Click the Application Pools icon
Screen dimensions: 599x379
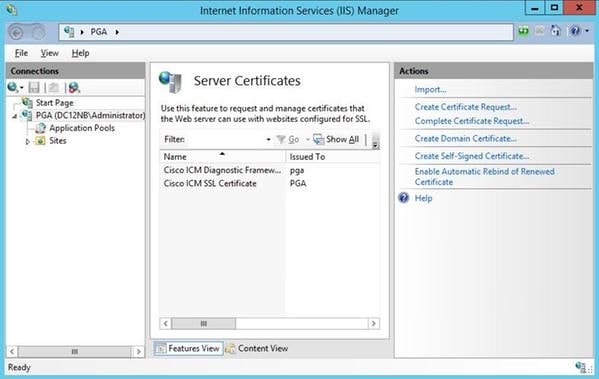click(40, 128)
